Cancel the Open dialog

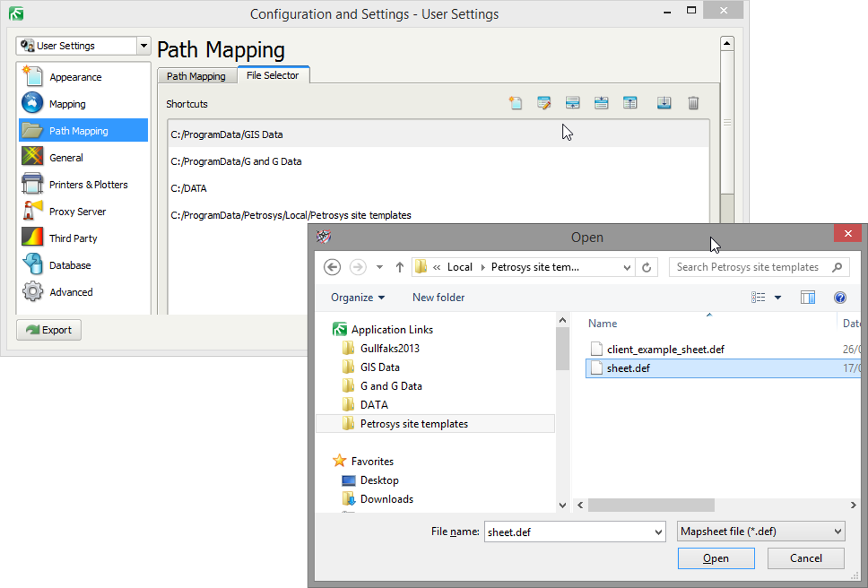(x=805, y=558)
